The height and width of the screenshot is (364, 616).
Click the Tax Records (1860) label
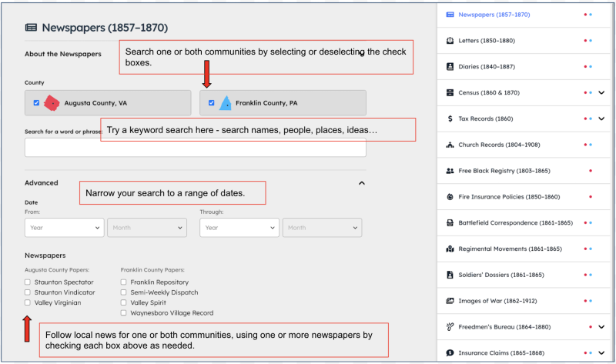[486, 119]
